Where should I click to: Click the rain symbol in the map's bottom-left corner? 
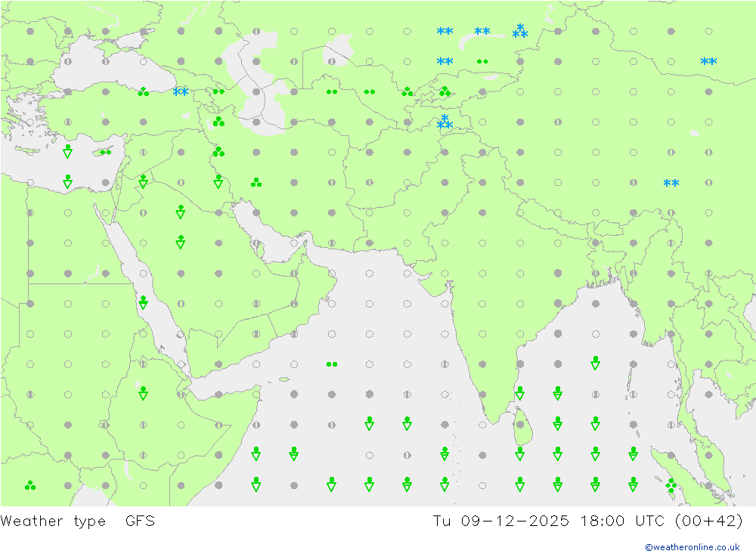coord(30,485)
